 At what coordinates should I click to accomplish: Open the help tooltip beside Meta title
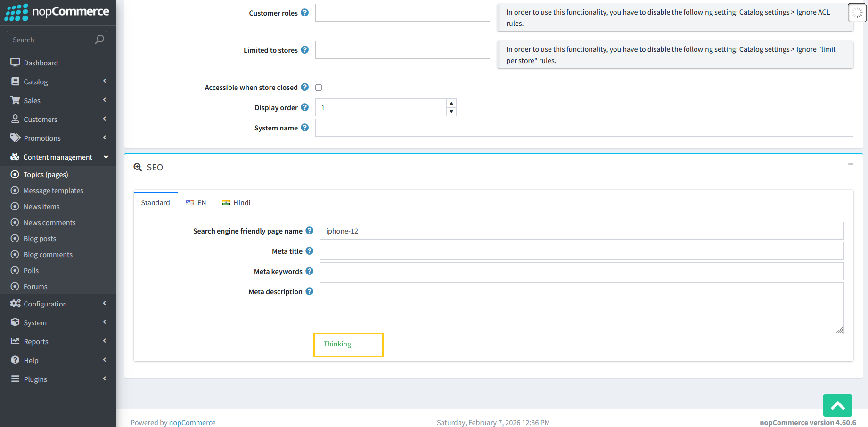310,251
